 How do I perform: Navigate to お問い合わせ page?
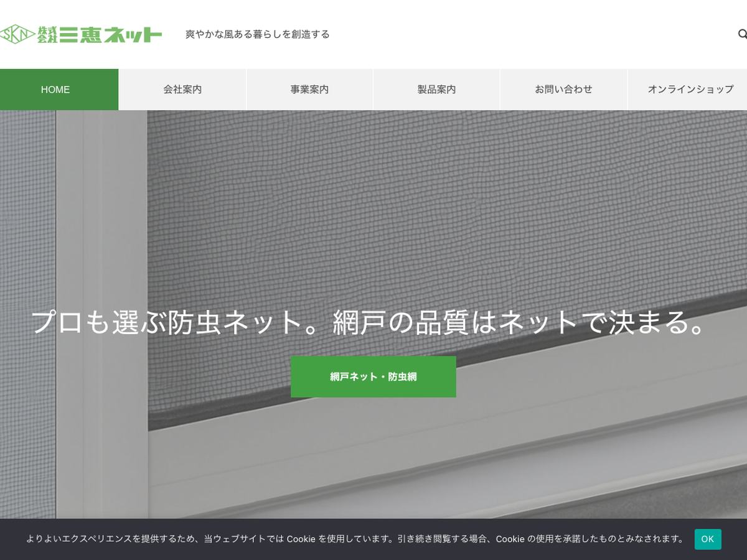(563, 90)
